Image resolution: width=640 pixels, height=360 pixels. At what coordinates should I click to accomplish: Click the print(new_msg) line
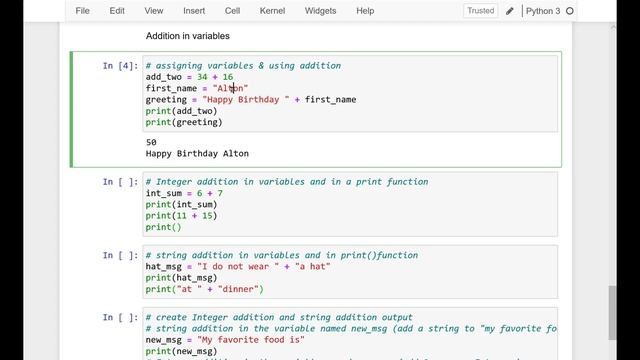click(x=182, y=351)
